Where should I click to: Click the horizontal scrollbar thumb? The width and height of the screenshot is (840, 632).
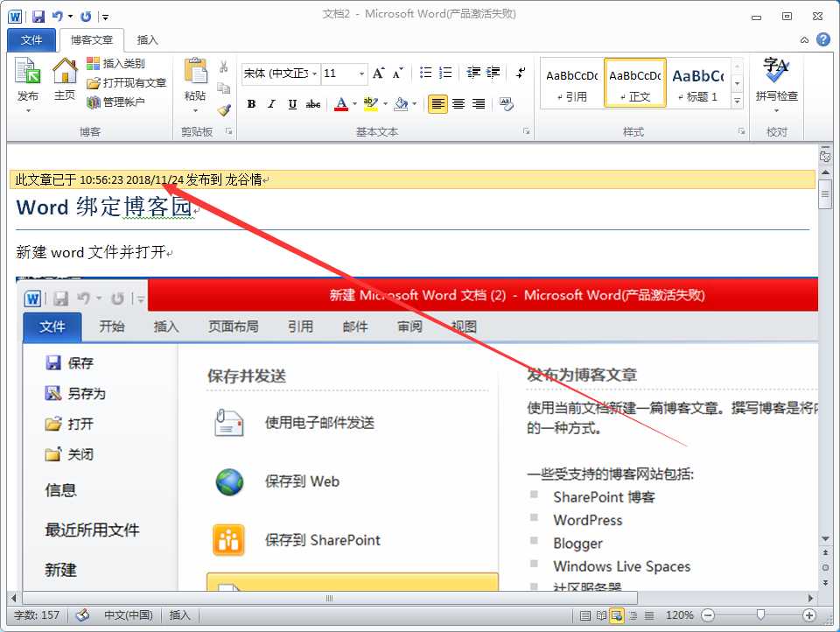[330, 598]
